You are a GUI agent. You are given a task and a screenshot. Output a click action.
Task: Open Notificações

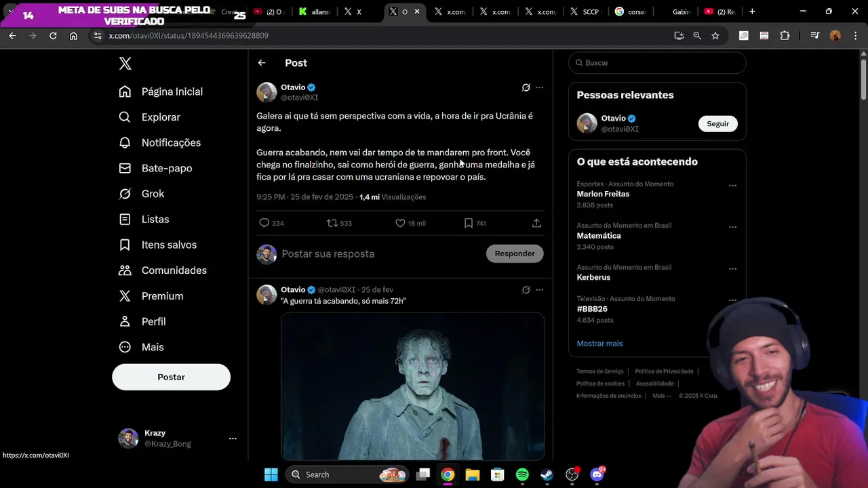pyautogui.click(x=159, y=142)
